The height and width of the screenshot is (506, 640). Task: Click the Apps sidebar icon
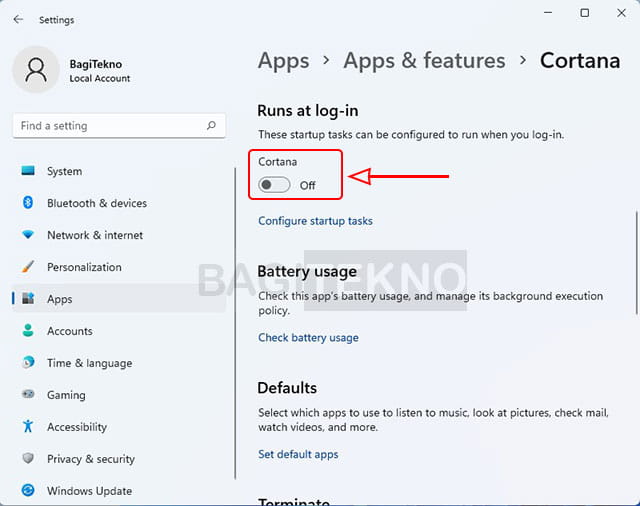(x=28, y=298)
